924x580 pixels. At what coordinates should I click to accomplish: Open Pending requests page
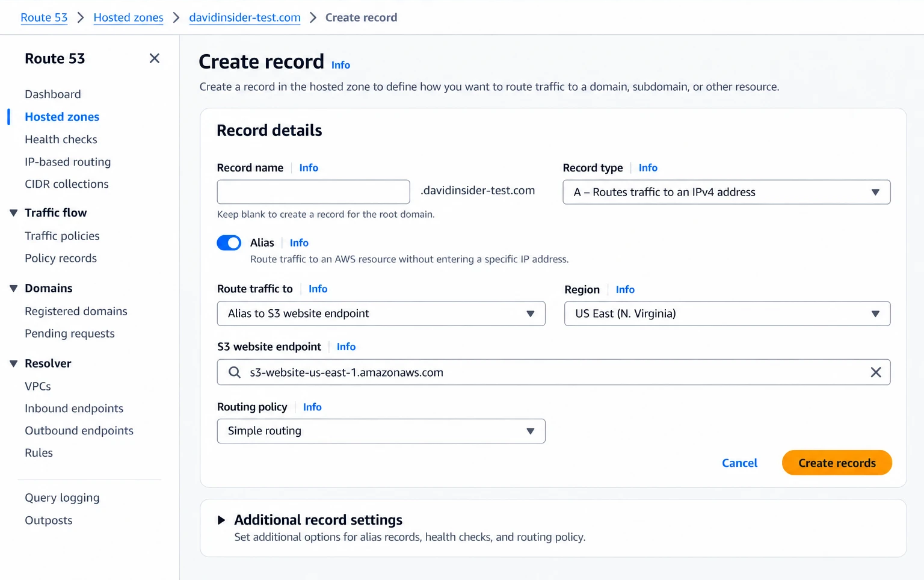tap(70, 333)
